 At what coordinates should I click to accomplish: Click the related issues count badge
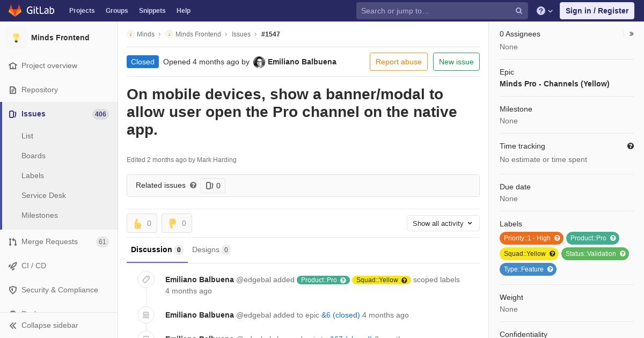pos(213,186)
